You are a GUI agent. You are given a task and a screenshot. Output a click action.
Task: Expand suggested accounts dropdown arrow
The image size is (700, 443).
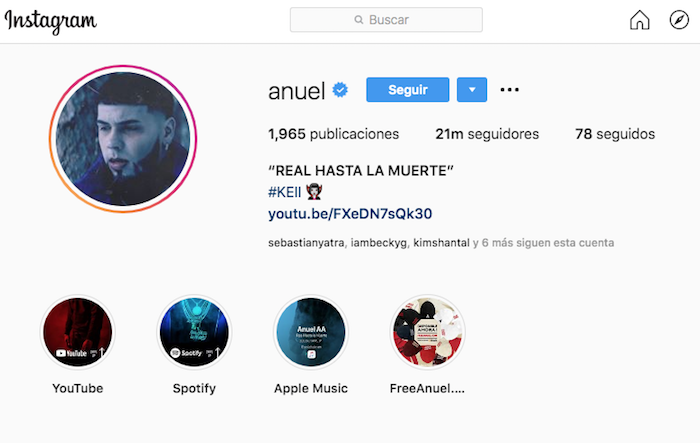coord(472,90)
